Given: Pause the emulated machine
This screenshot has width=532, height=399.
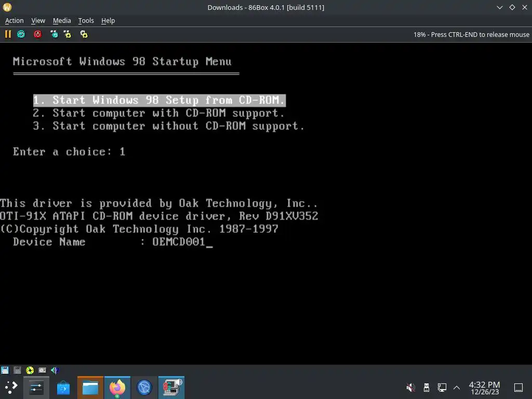Looking at the screenshot, I should point(8,34).
